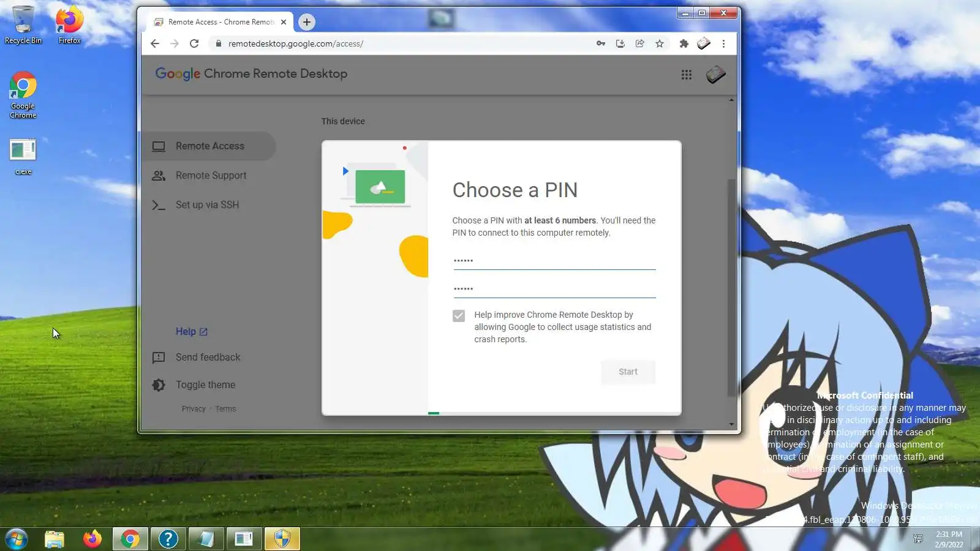Select the Google Chrome desktop shortcut
The width and height of the screenshot is (980, 551).
pos(23,96)
